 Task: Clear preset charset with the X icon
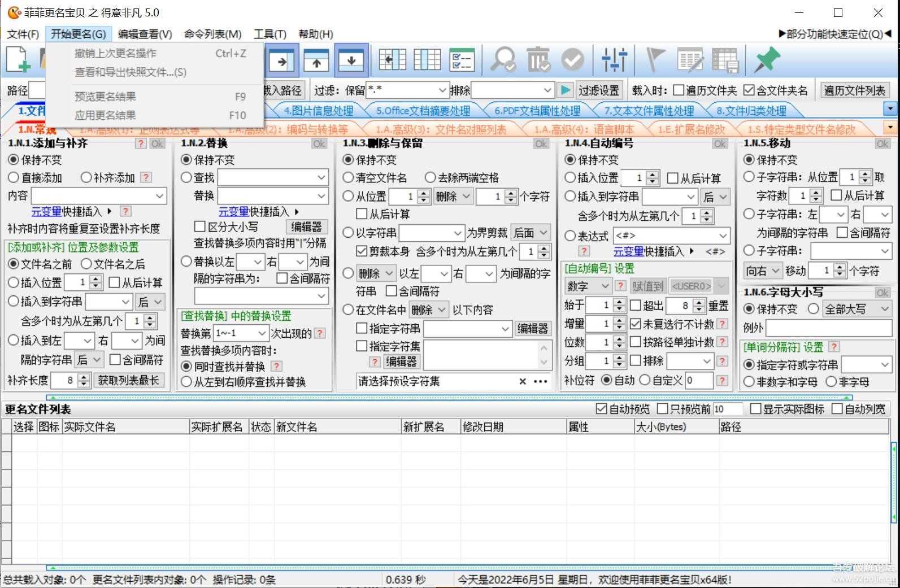point(523,382)
